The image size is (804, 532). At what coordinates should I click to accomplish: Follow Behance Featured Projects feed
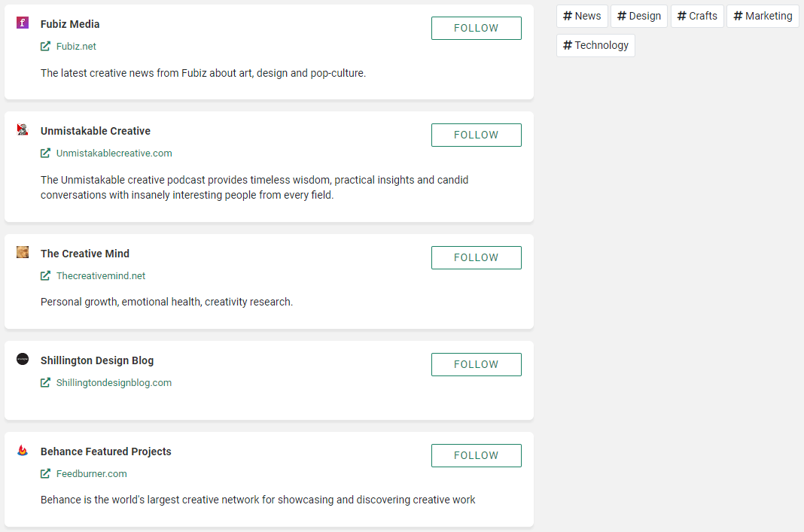(477, 456)
